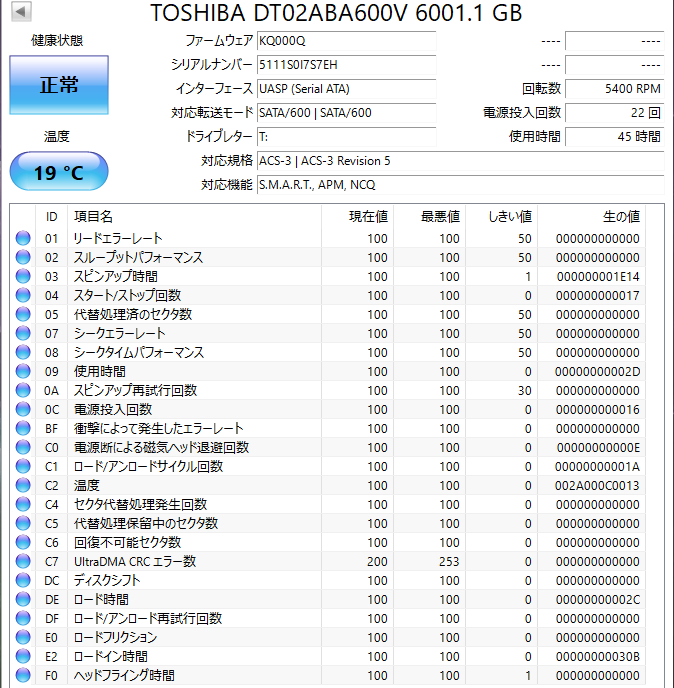Click raw value 000000000017 in row 04
Image resolution: width=674 pixels, height=688 pixels.
(598, 296)
